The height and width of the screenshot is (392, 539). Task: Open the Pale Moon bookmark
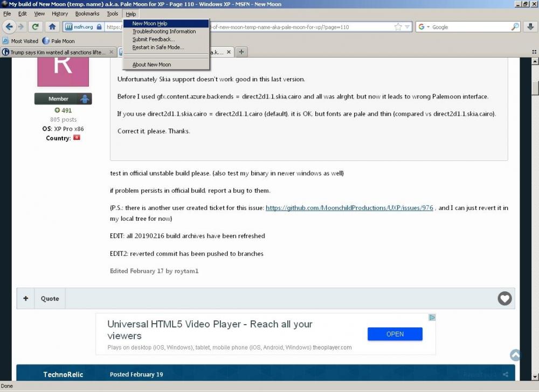pyautogui.click(x=58, y=41)
